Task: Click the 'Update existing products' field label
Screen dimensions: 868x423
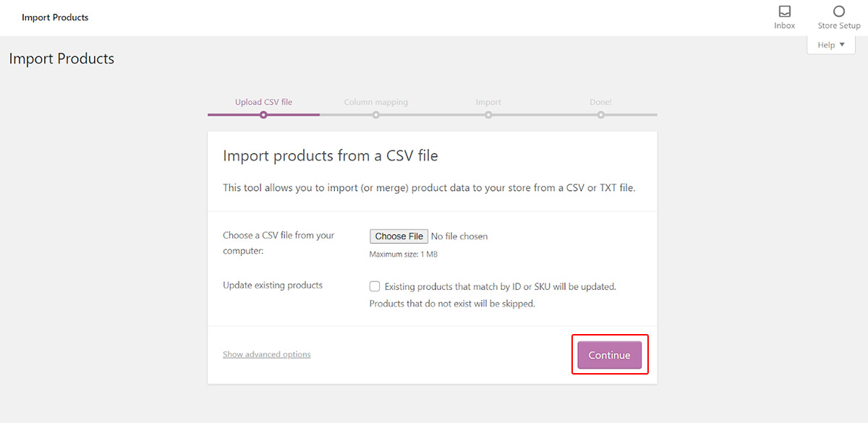Action: click(273, 285)
